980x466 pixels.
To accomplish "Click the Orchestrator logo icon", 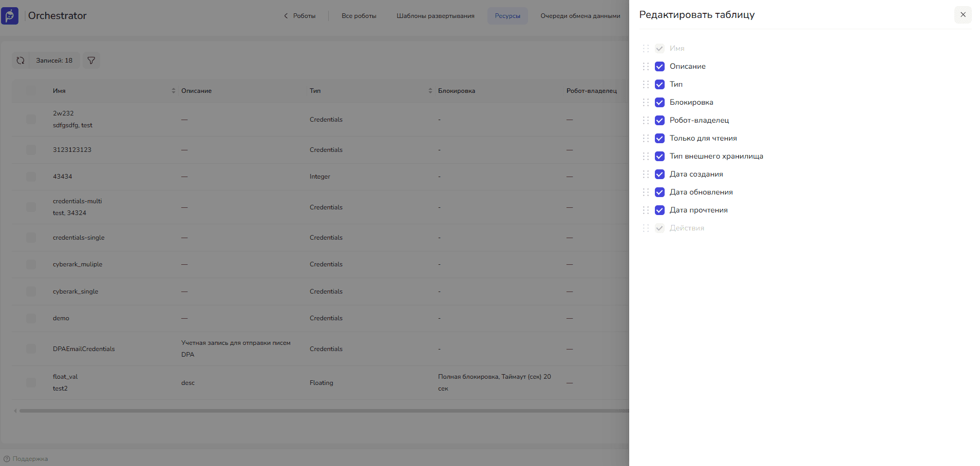I will tap(10, 16).
